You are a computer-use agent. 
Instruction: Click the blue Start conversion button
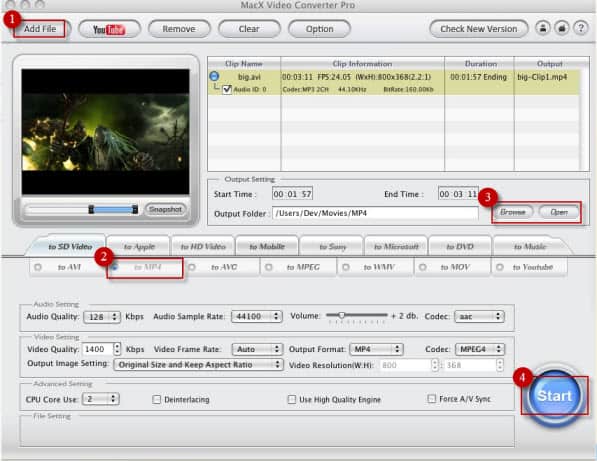(x=554, y=396)
